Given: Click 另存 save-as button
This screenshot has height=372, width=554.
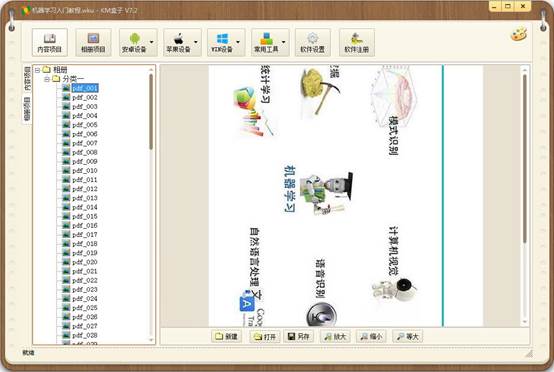Looking at the screenshot, I should [299, 336].
